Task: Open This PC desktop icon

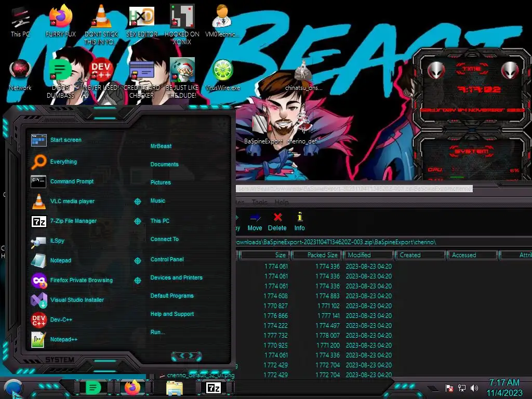Action: [x=20, y=22]
